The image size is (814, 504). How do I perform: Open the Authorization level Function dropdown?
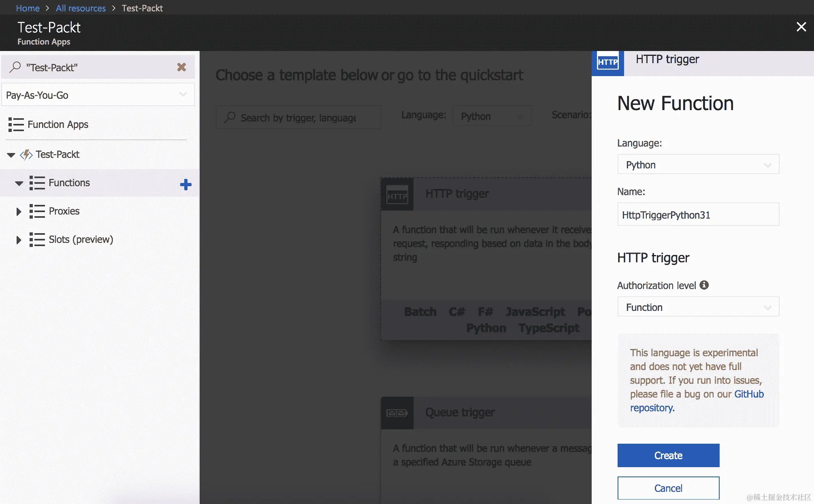(698, 307)
